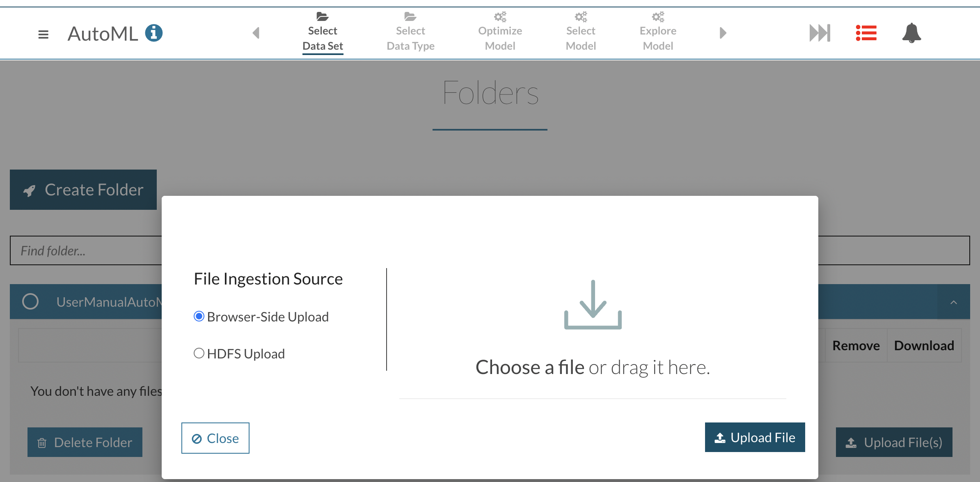Screen dimensions: 980x482
Task: Open the notifications bell
Action: (x=911, y=33)
